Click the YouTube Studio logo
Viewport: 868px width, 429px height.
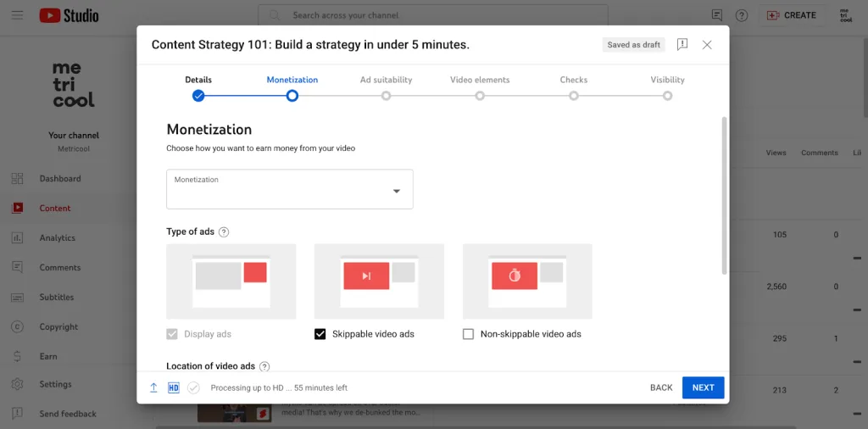click(69, 15)
